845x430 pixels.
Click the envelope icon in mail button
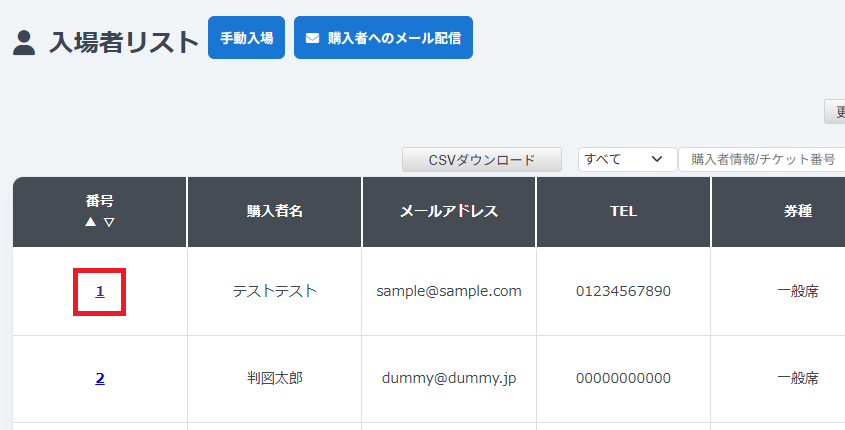click(313, 38)
